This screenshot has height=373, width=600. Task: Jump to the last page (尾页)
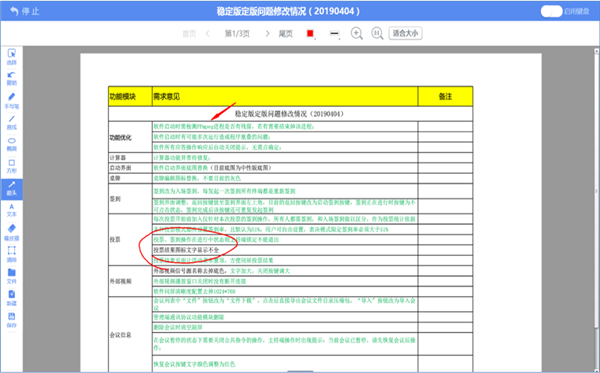pos(285,34)
